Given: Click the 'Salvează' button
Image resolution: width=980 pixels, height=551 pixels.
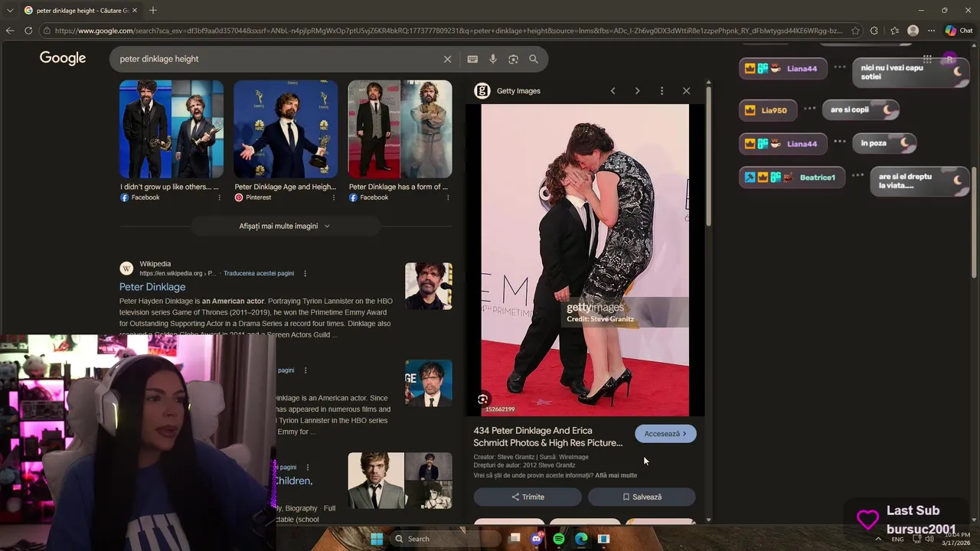Looking at the screenshot, I should (642, 497).
